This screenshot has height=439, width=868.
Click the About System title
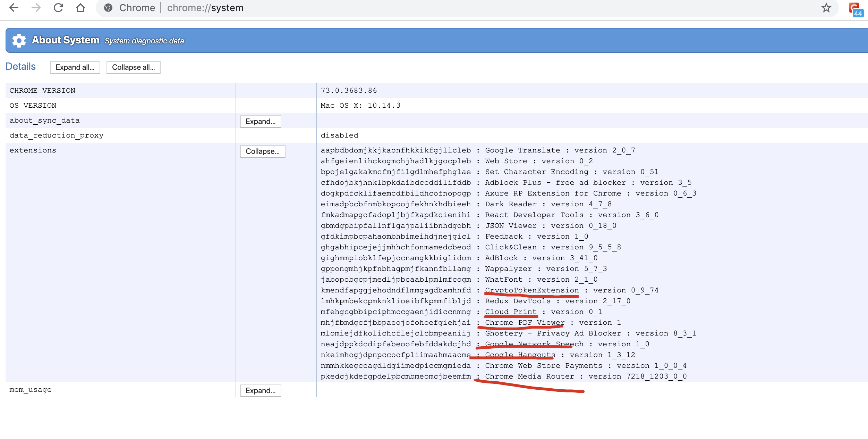click(66, 40)
